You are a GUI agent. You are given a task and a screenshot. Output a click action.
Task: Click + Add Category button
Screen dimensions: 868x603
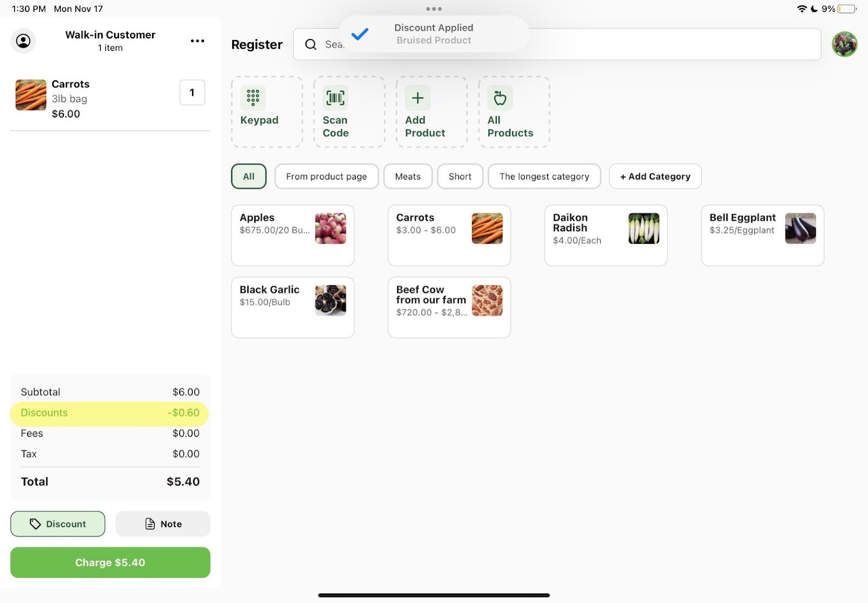pos(655,176)
